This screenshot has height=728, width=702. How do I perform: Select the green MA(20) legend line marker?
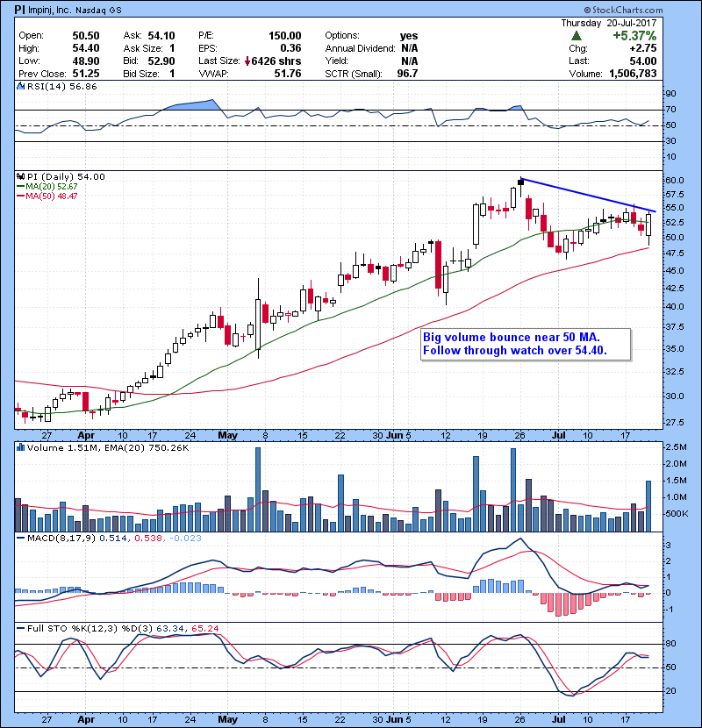pos(20,186)
